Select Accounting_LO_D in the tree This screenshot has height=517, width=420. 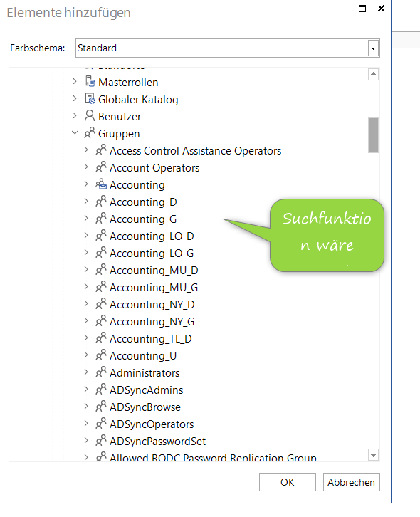[x=152, y=236]
